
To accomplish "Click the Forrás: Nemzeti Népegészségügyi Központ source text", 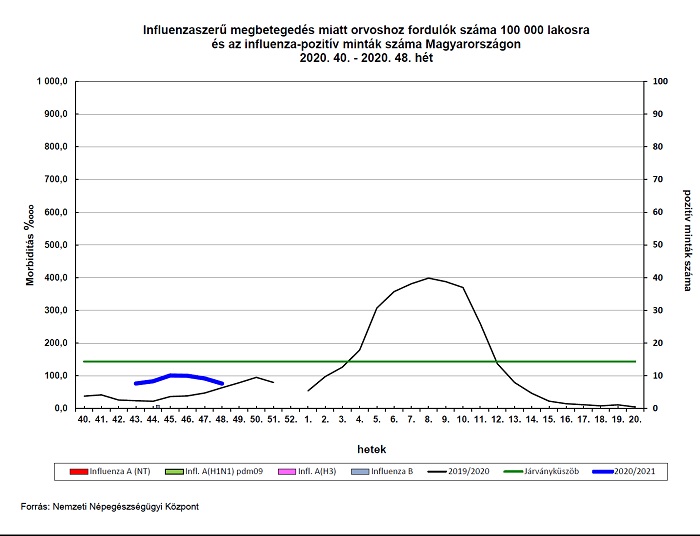I will coord(110,507).
